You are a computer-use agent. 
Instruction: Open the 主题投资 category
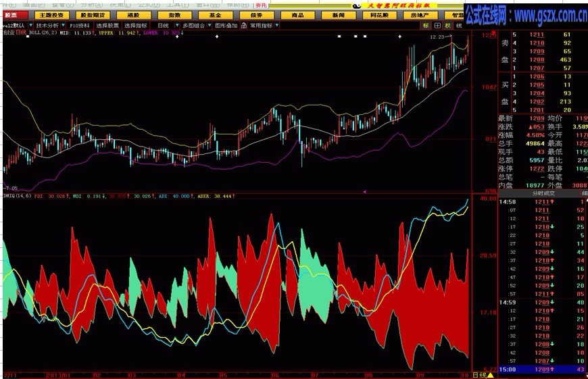coord(52,16)
